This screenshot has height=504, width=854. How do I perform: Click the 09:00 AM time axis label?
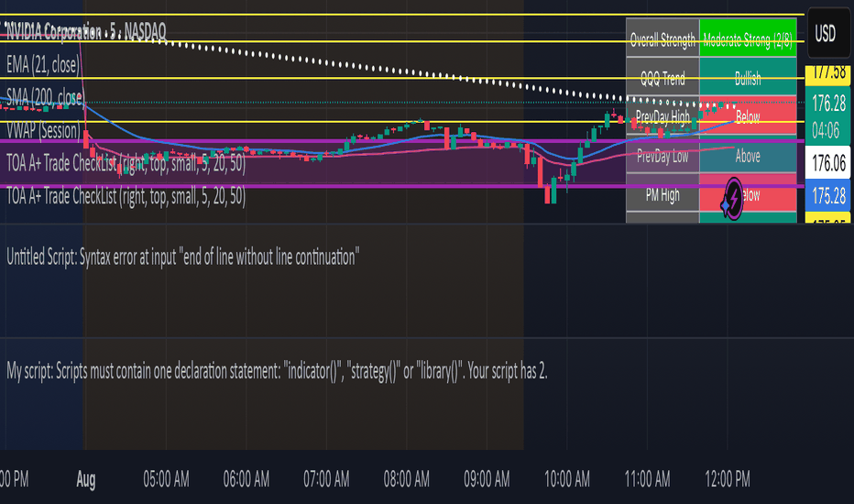point(487,479)
